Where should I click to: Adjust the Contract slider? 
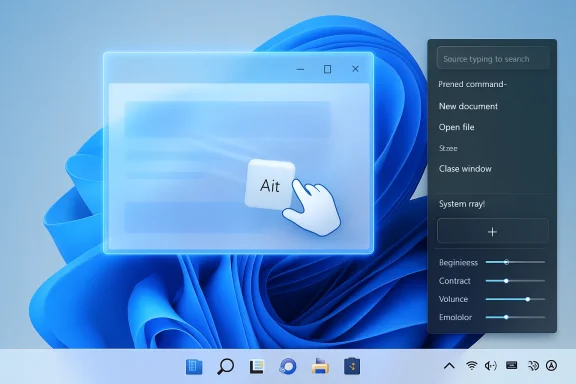coord(515,281)
